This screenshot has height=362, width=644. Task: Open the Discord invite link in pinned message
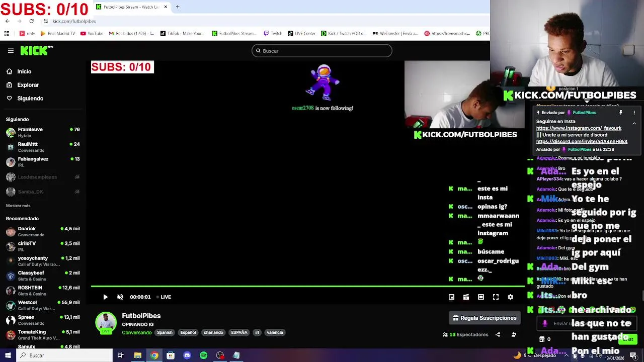tap(582, 142)
